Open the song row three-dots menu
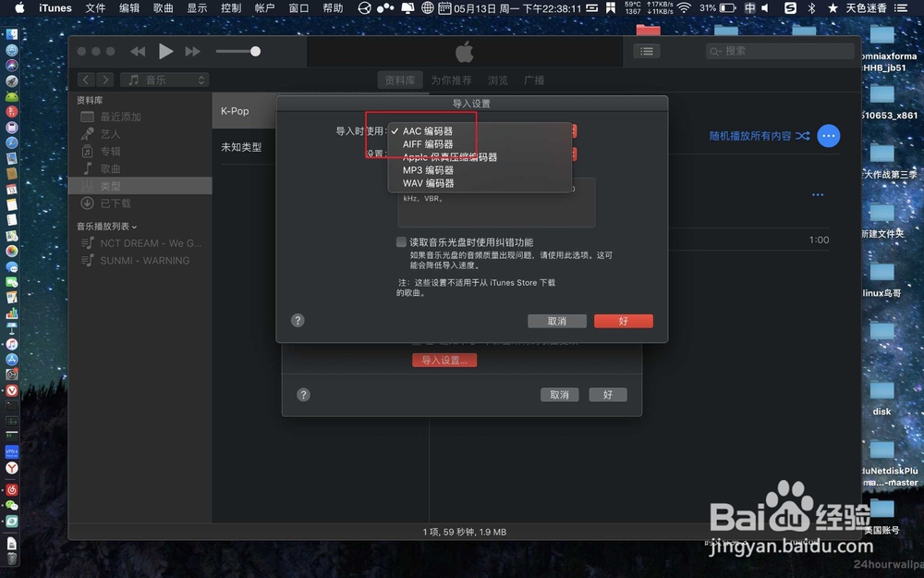924x578 pixels. [818, 194]
